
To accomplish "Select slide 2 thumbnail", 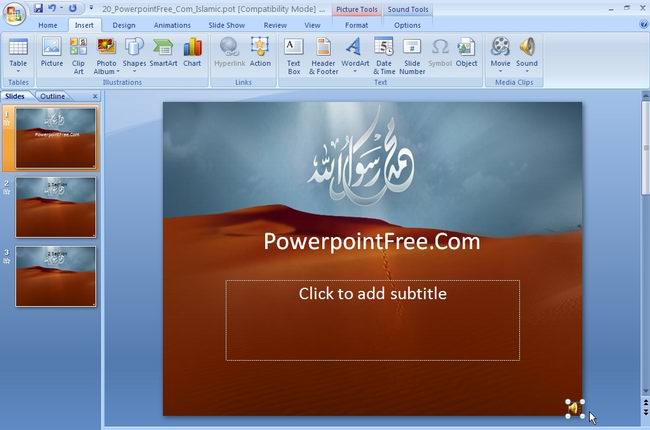I will coord(56,207).
